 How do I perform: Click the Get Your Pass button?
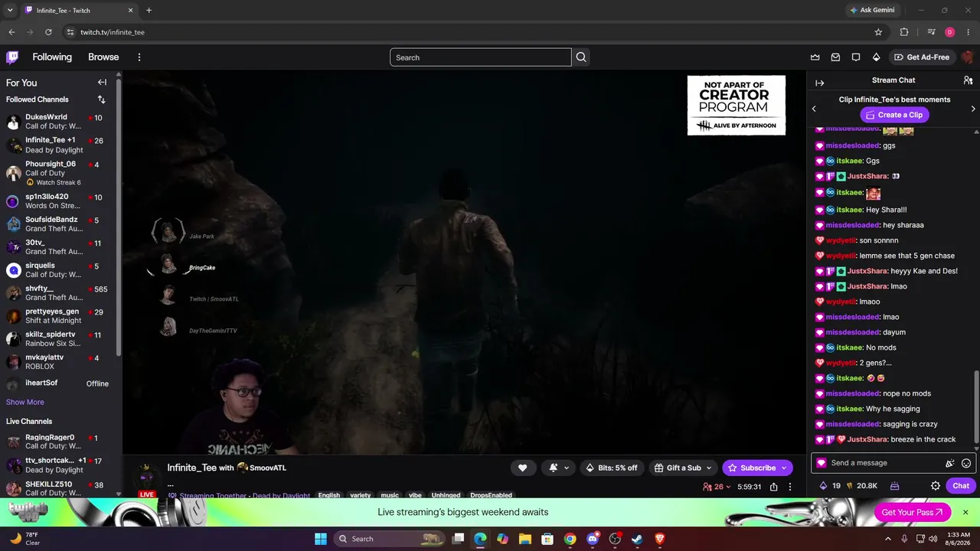coord(913,513)
